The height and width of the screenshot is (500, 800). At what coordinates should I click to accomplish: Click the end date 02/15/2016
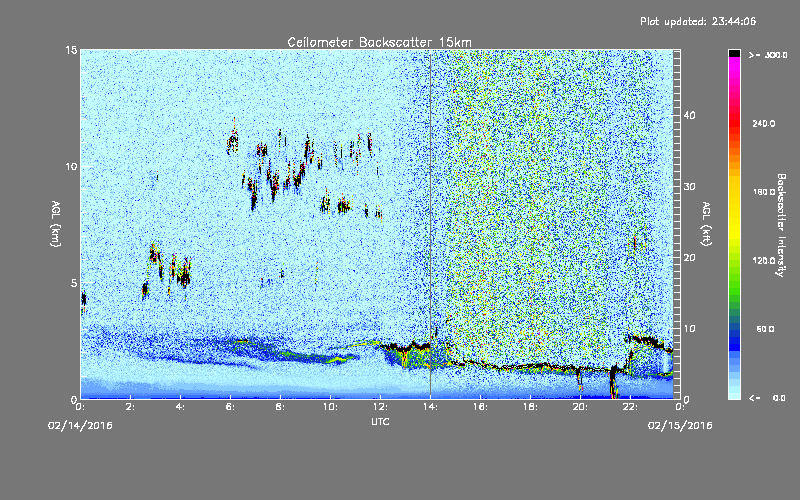click(x=680, y=426)
